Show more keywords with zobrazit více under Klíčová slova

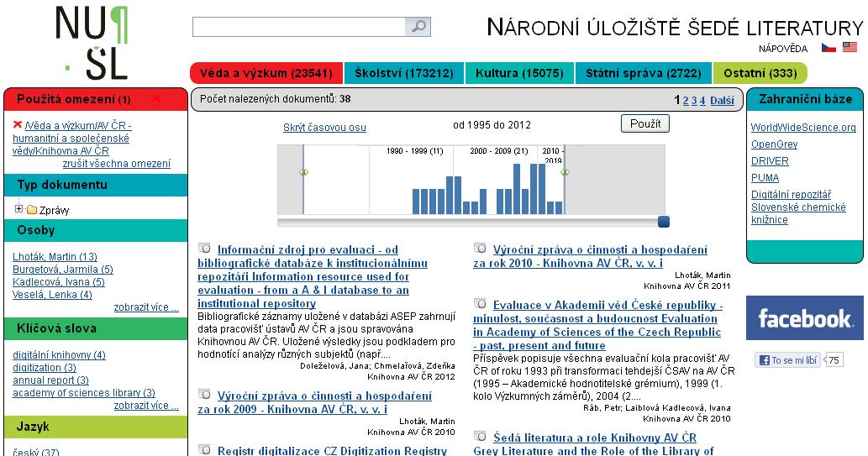(x=146, y=406)
